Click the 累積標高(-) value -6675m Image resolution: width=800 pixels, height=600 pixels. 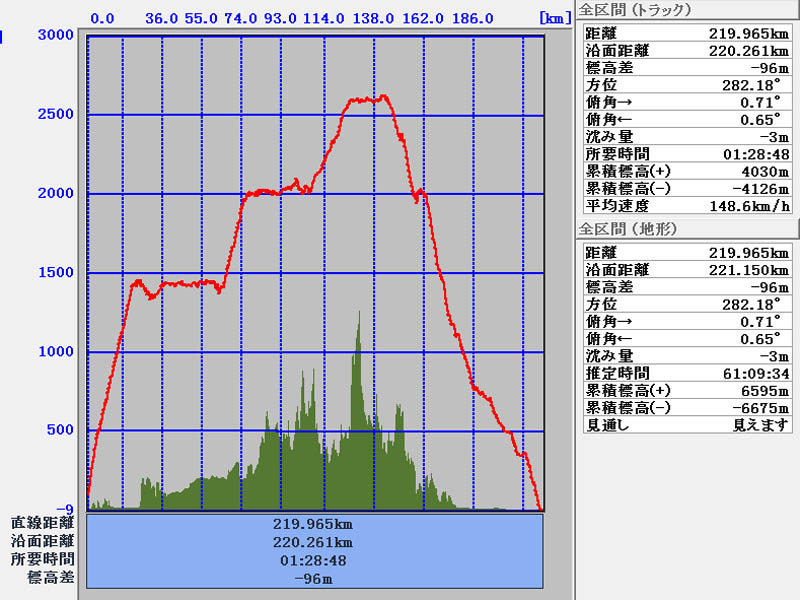point(752,408)
